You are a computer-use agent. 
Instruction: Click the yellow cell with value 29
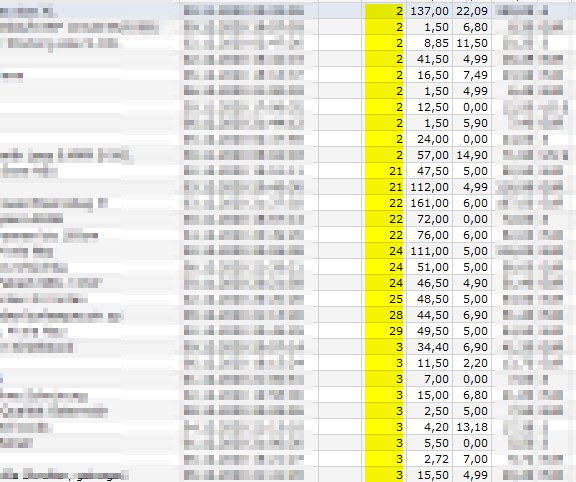click(384, 331)
